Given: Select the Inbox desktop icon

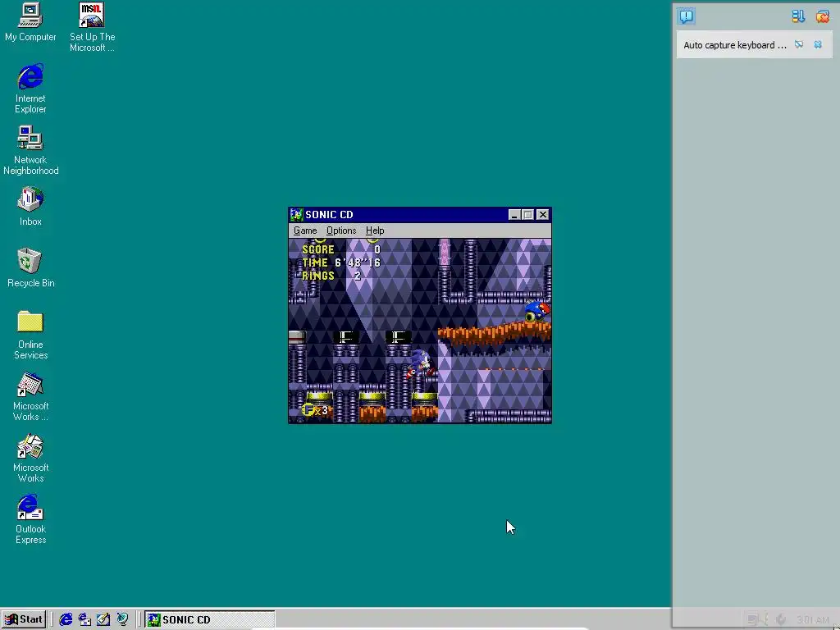Looking at the screenshot, I should 30,206.
